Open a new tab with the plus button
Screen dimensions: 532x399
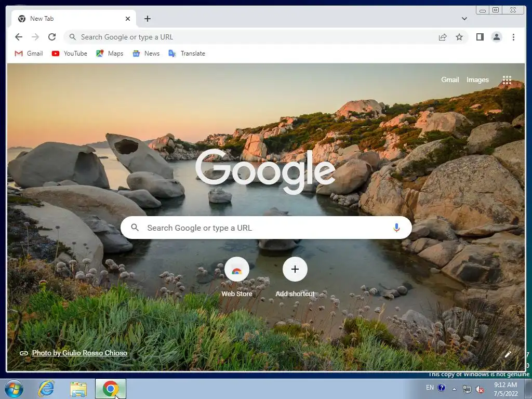147,19
